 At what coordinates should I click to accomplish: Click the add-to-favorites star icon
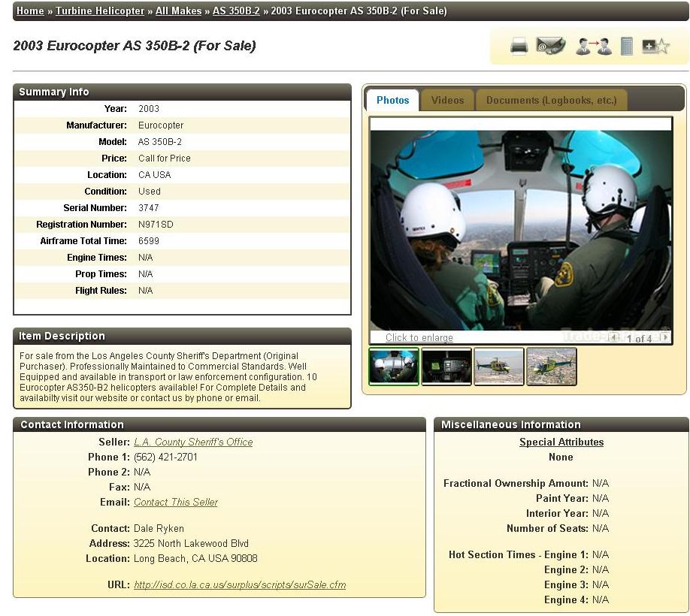tap(655, 47)
